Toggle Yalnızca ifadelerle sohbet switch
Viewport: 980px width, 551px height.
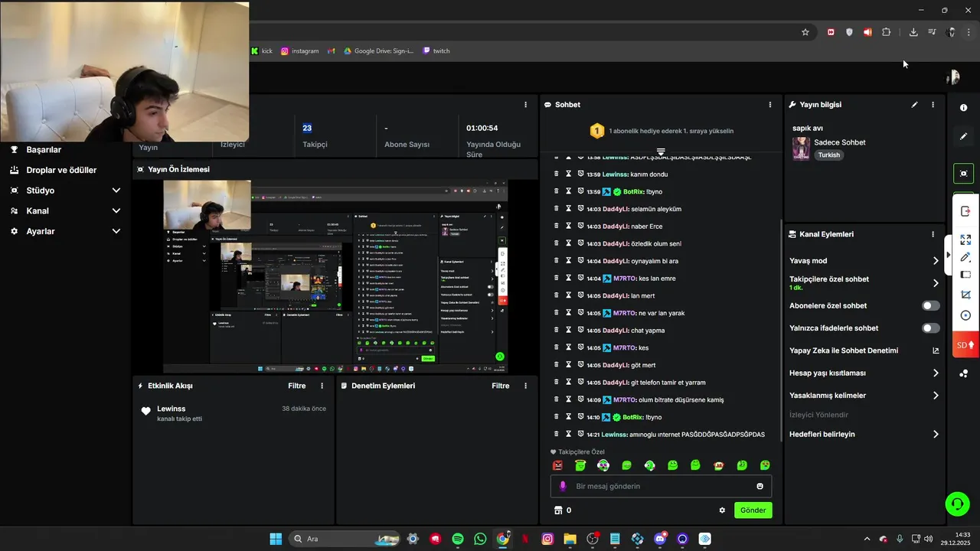click(x=931, y=328)
